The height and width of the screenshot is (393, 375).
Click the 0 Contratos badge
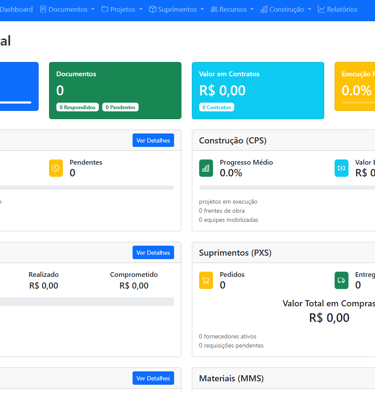click(x=217, y=107)
